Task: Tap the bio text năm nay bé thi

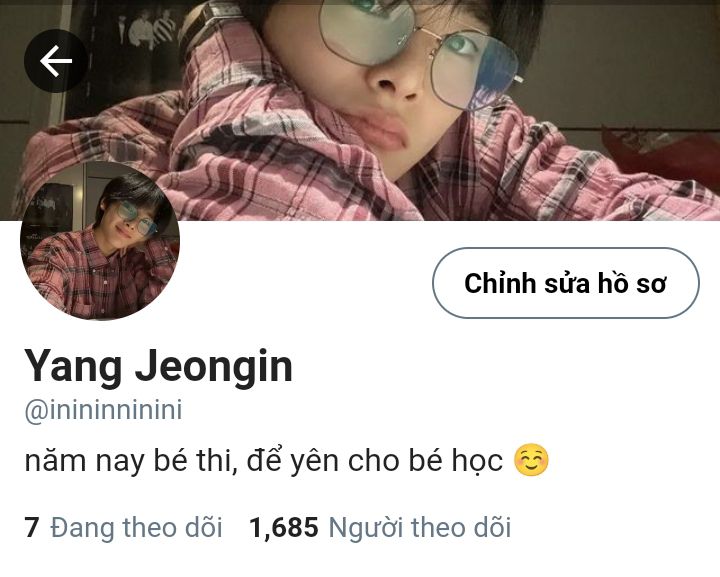Action: pyautogui.click(x=130, y=460)
